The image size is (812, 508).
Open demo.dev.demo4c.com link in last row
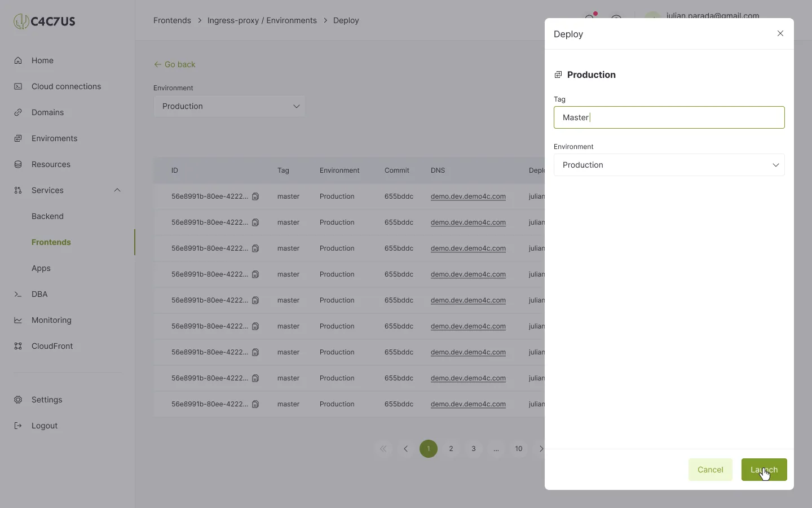(x=468, y=404)
